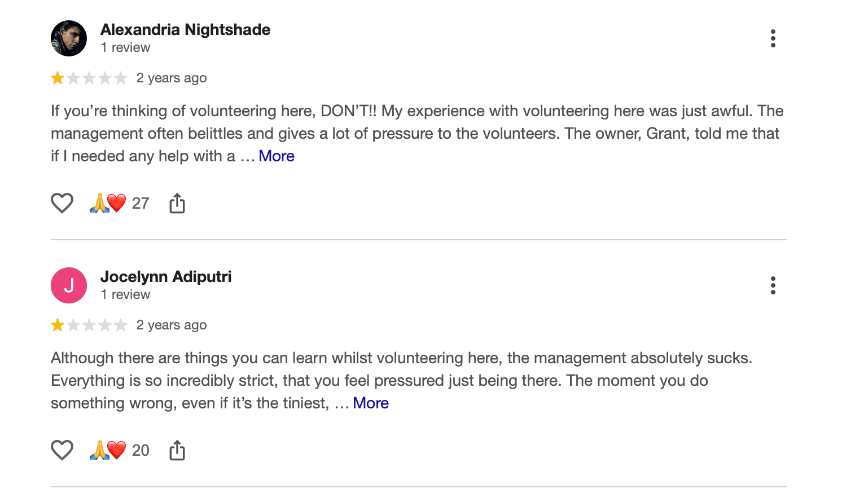Open three-dot options for Alexandria's review
868x502 pixels.
pos(773,38)
